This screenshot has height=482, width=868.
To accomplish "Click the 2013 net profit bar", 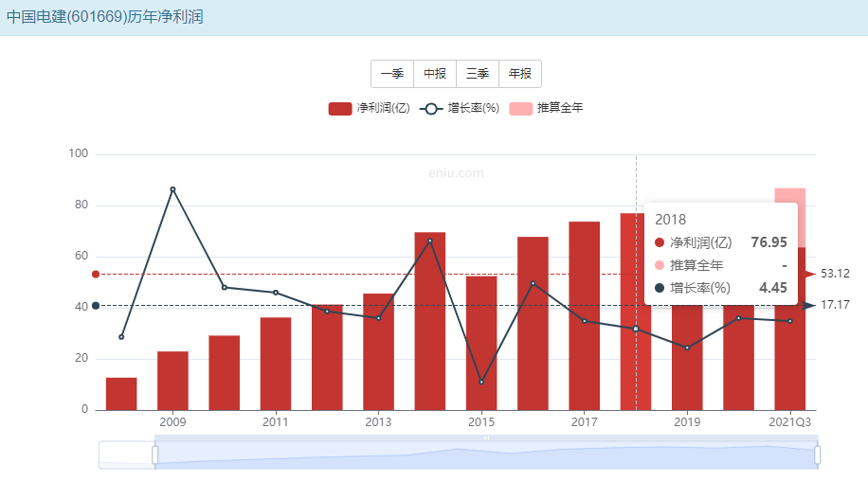I will click(379, 352).
